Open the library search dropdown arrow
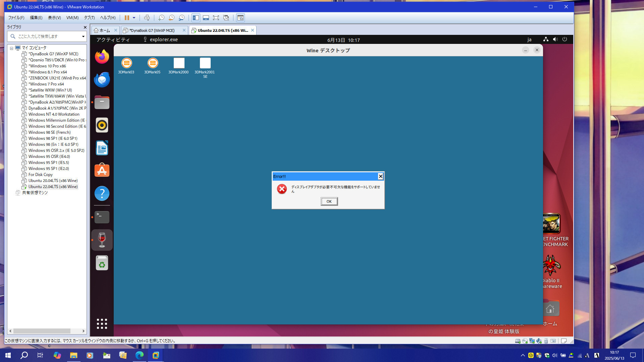 point(83,36)
